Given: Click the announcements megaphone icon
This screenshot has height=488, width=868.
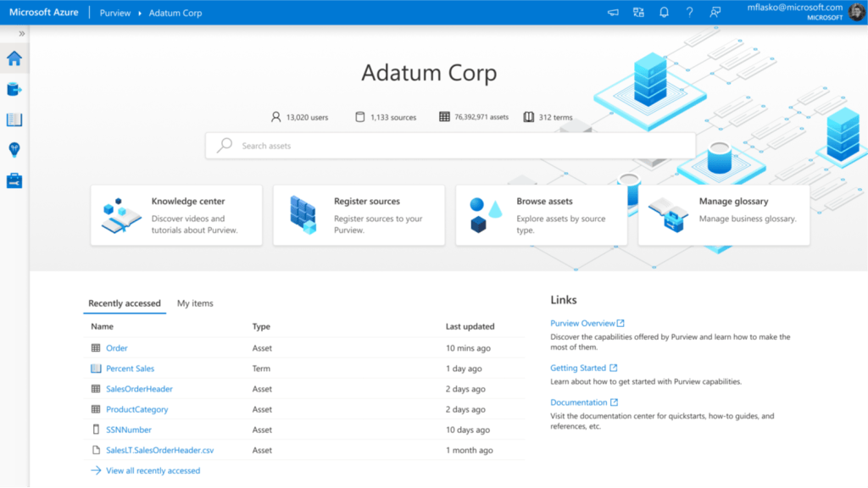Looking at the screenshot, I should (x=613, y=13).
